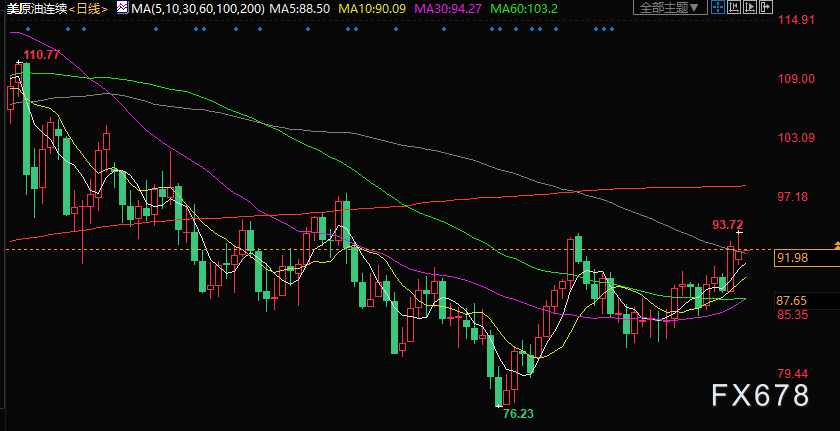The height and width of the screenshot is (431, 840).
Task: Select the yellow MA10:90.09 legend label
Action: coord(371,8)
